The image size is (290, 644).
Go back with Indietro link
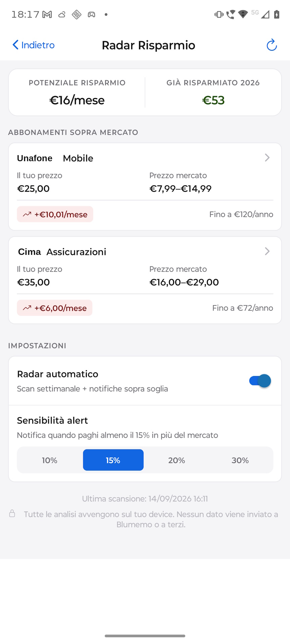click(34, 45)
